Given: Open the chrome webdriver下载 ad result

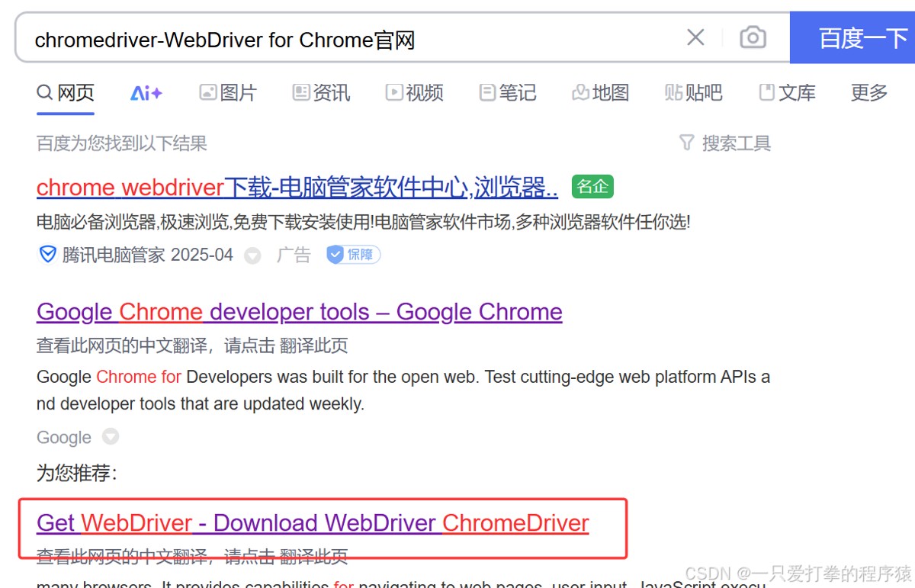Looking at the screenshot, I should (x=297, y=187).
